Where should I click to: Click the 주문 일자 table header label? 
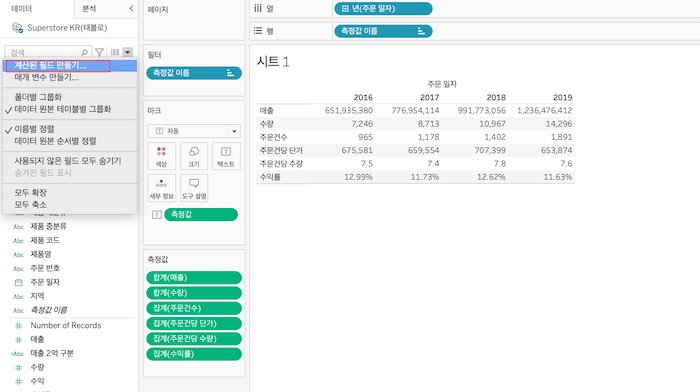coord(442,84)
